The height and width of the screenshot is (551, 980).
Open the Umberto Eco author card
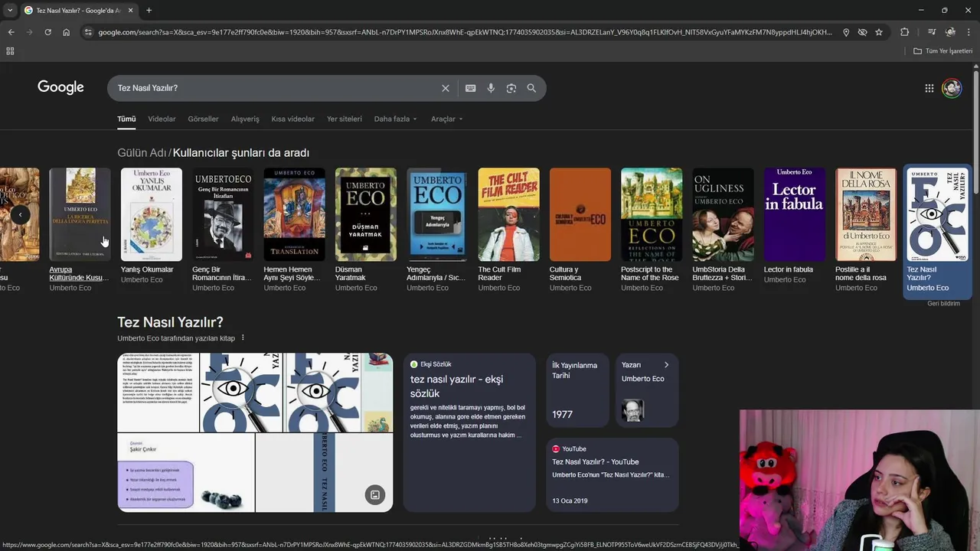(x=647, y=390)
